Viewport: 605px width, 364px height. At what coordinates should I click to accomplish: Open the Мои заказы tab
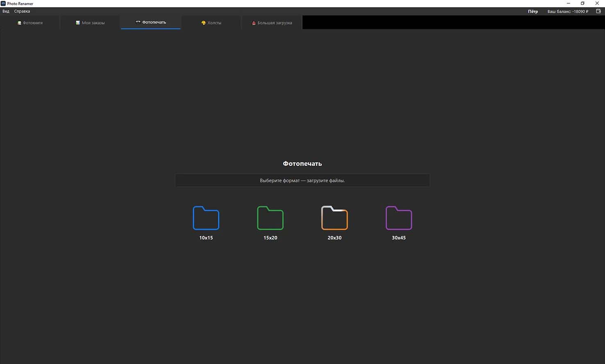tap(90, 23)
